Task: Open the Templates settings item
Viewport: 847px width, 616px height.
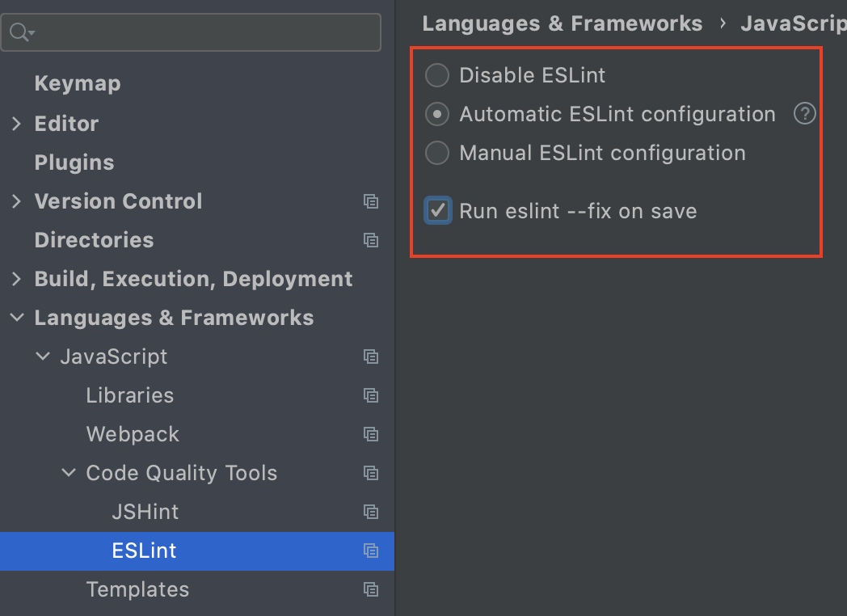Action: point(137,589)
